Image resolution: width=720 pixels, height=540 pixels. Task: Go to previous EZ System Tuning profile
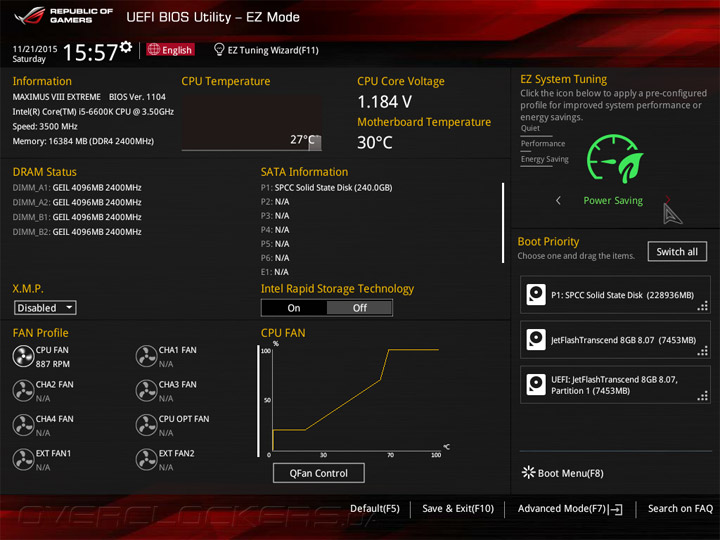pyautogui.click(x=558, y=201)
